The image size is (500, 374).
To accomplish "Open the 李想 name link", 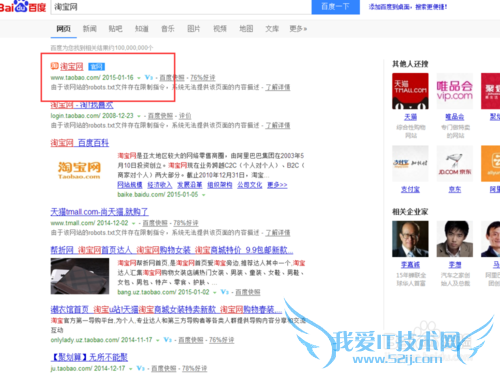I will pos(455,265).
